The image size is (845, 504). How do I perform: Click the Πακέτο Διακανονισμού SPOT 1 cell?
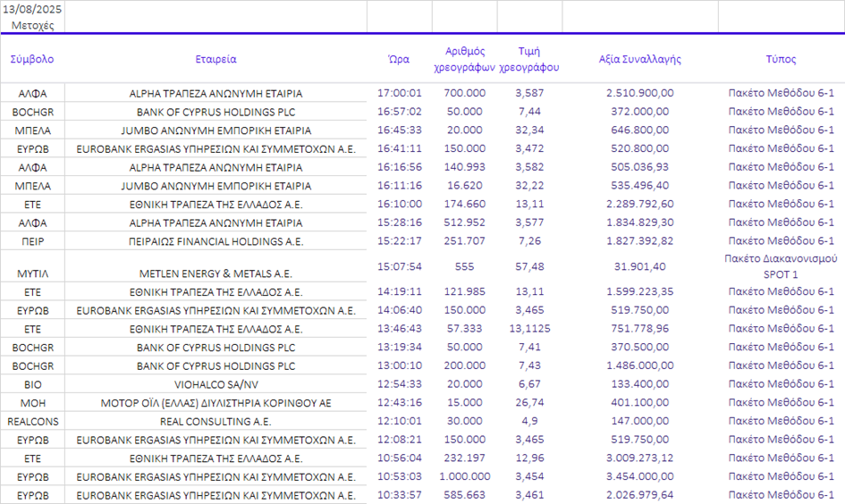(x=781, y=266)
